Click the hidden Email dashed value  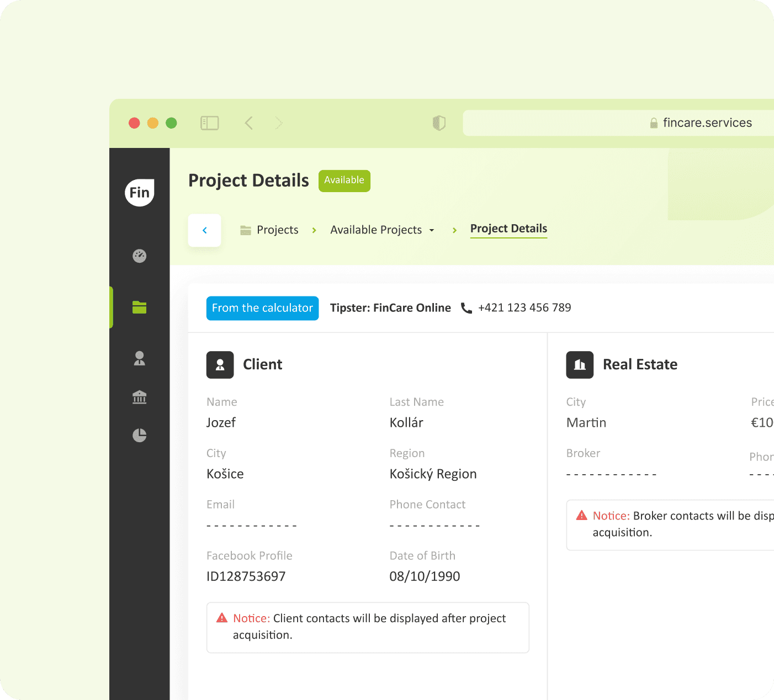pos(252,526)
